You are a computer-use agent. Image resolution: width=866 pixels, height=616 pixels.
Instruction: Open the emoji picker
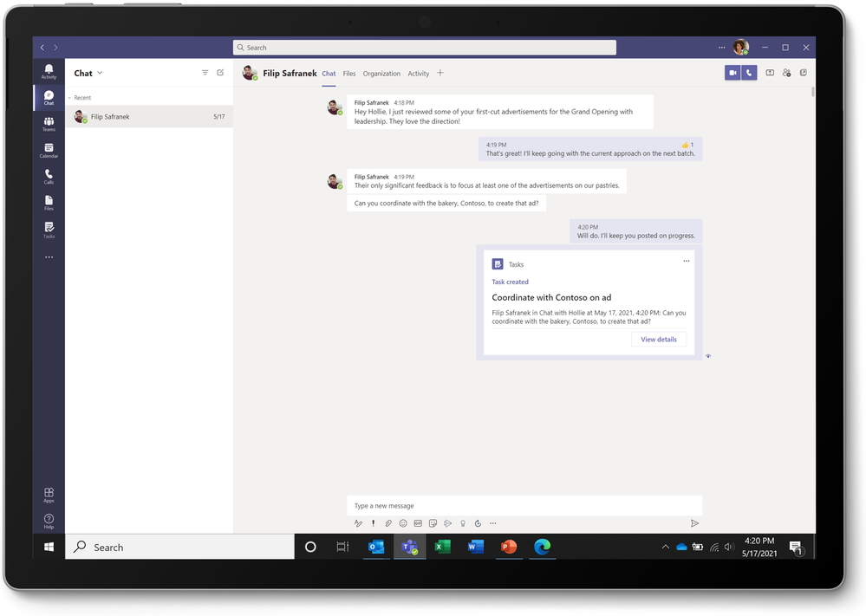pyautogui.click(x=403, y=523)
